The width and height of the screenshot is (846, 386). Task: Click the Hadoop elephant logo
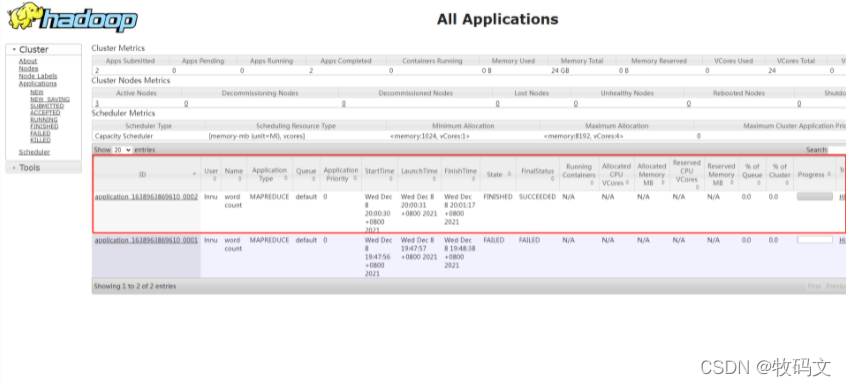(x=72, y=18)
